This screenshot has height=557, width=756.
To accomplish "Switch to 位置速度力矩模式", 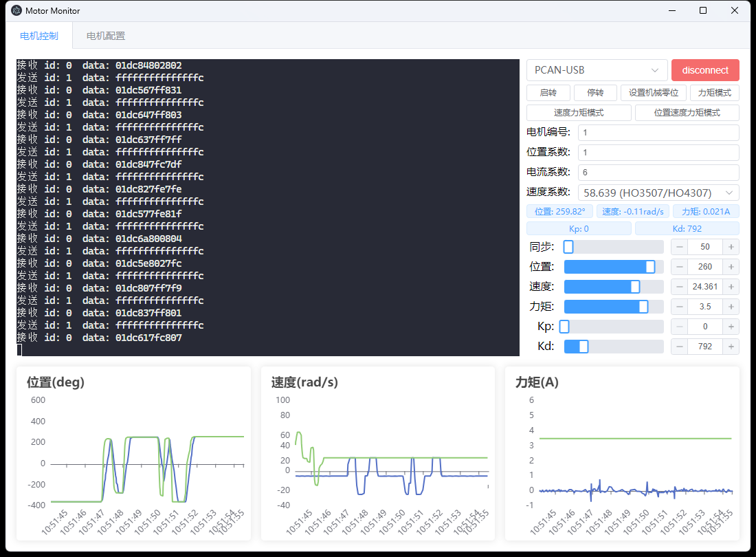I will coord(687,113).
